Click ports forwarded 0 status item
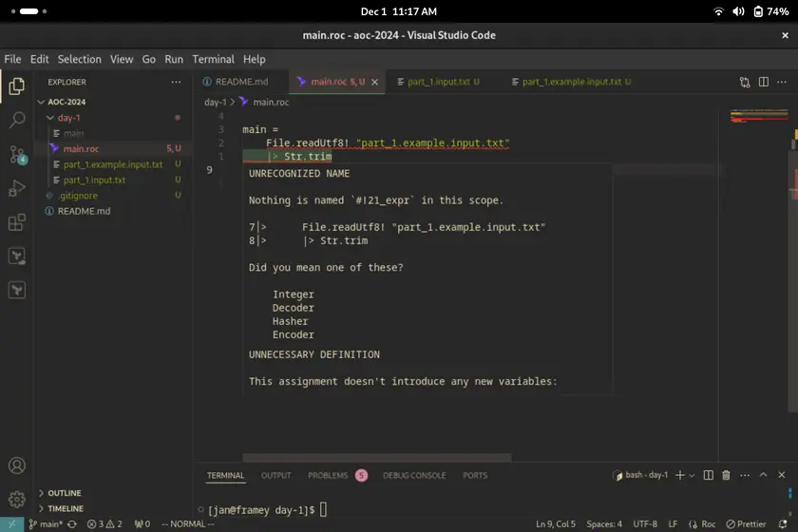The image size is (798, 532). [x=142, y=523]
